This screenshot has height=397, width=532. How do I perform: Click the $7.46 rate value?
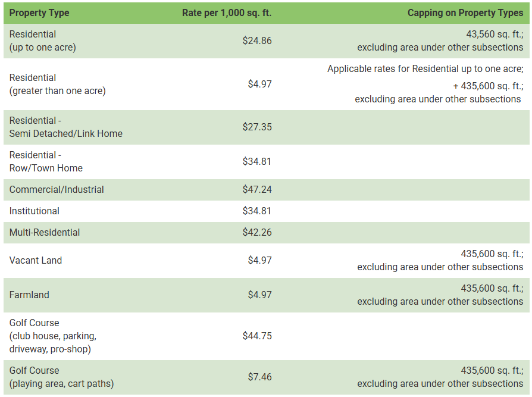(259, 377)
